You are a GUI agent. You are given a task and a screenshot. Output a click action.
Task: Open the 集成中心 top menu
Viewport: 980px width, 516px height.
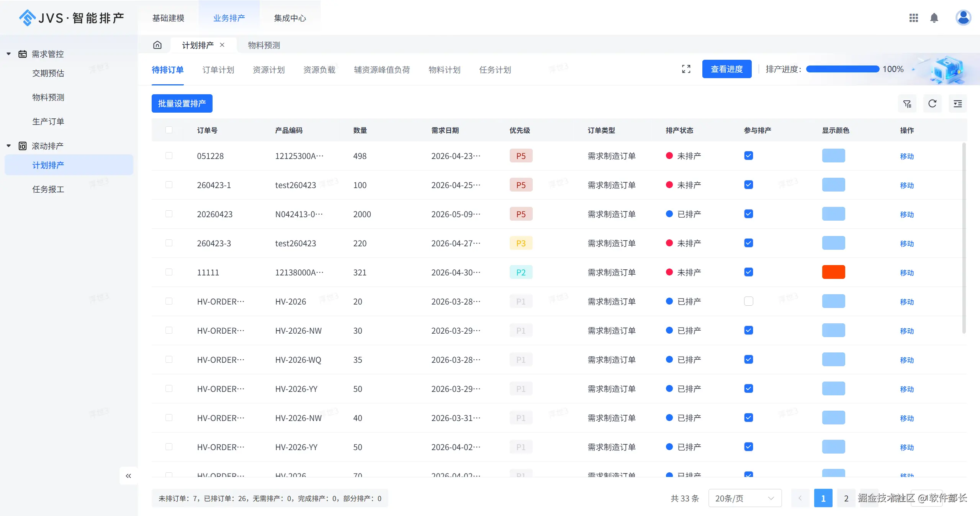[x=290, y=18]
